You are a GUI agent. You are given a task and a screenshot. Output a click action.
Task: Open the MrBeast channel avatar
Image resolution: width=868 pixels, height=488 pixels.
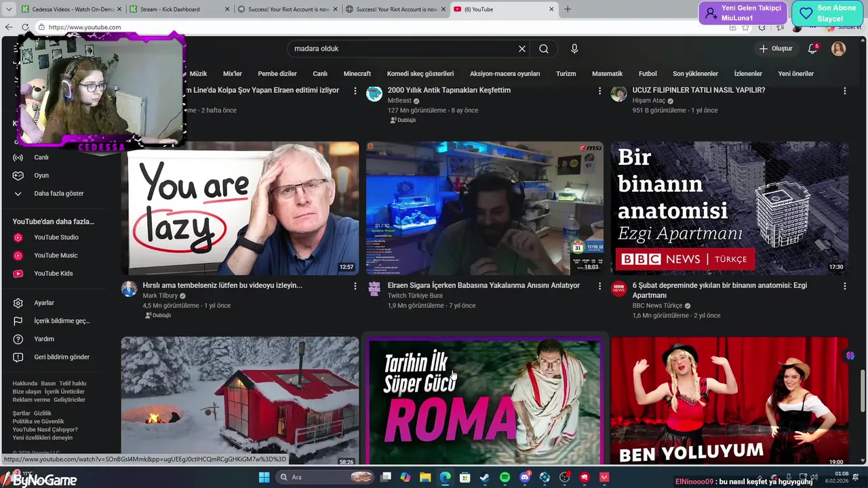(x=374, y=94)
